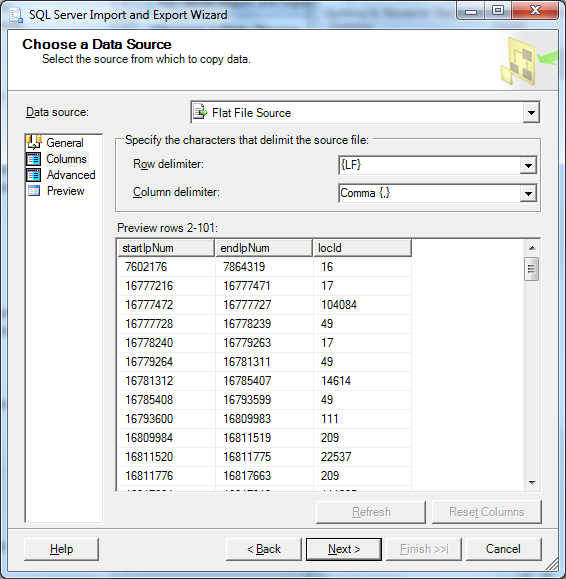Open the Data source dropdown arrow
Viewport: 566px width, 579px height.
coord(531,113)
